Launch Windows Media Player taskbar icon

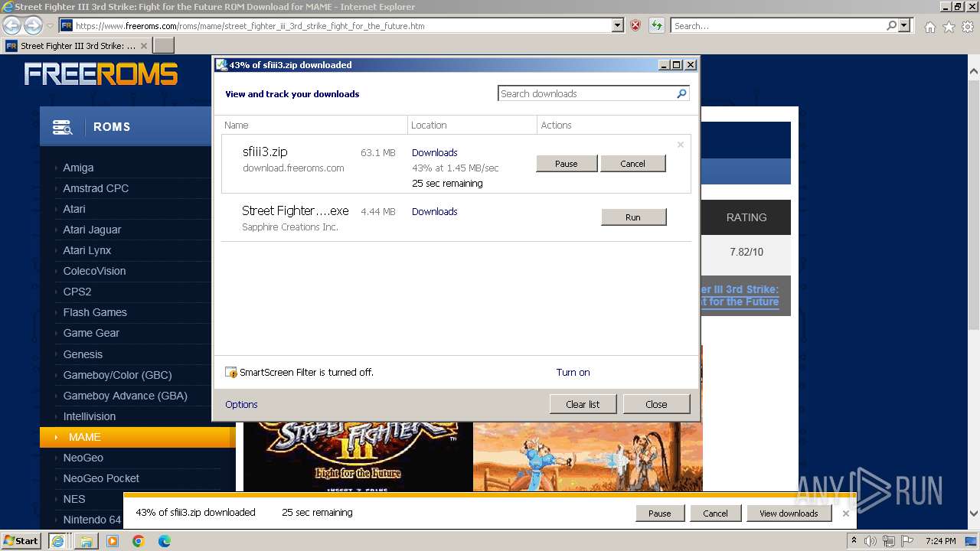point(113,541)
